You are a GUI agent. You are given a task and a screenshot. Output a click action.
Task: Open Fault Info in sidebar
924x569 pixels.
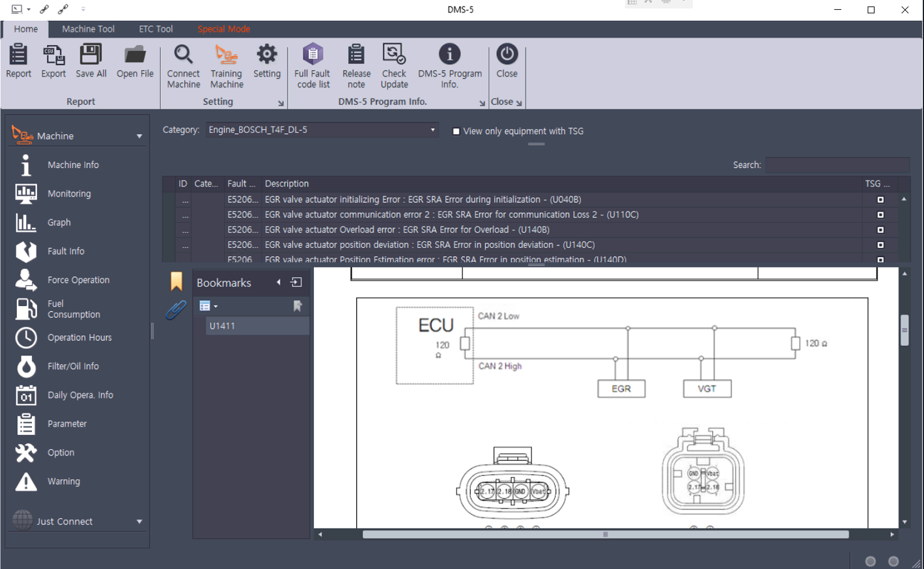[x=66, y=251]
